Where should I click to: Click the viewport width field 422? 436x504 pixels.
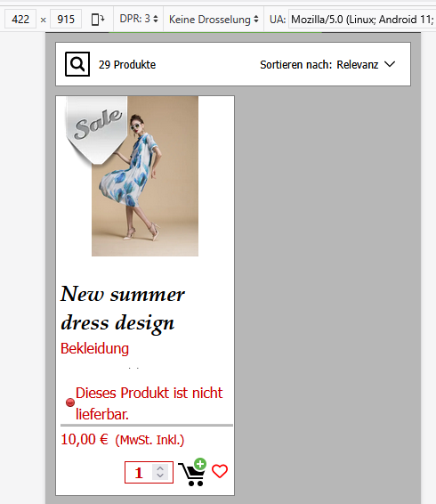(20, 20)
